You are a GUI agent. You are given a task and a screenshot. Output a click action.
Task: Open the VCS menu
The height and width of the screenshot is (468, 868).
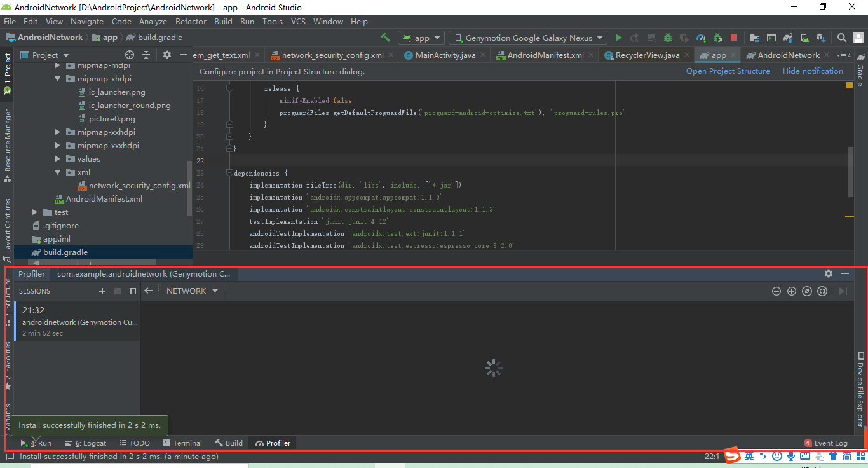tap(298, 21)
